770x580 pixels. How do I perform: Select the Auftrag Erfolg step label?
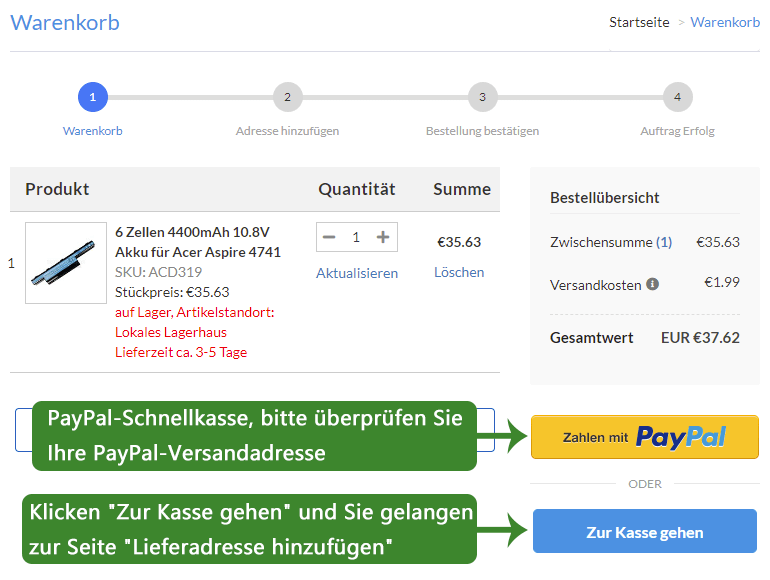[678, 131]
